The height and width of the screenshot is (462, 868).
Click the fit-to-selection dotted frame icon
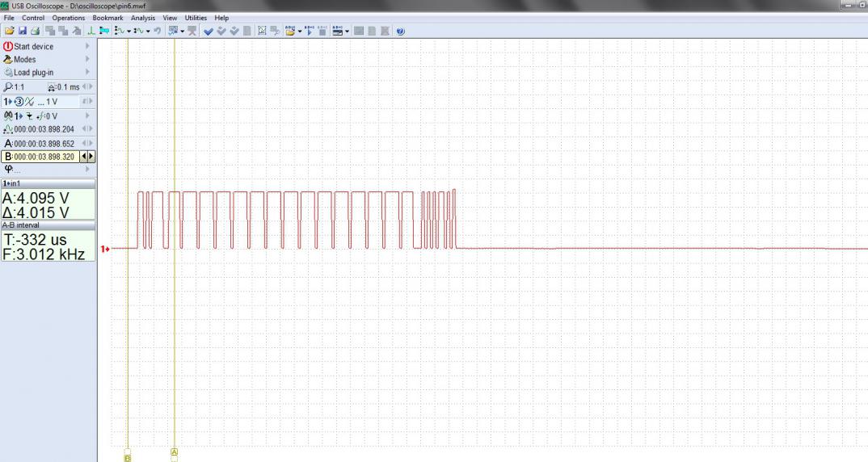coord(263,31)
